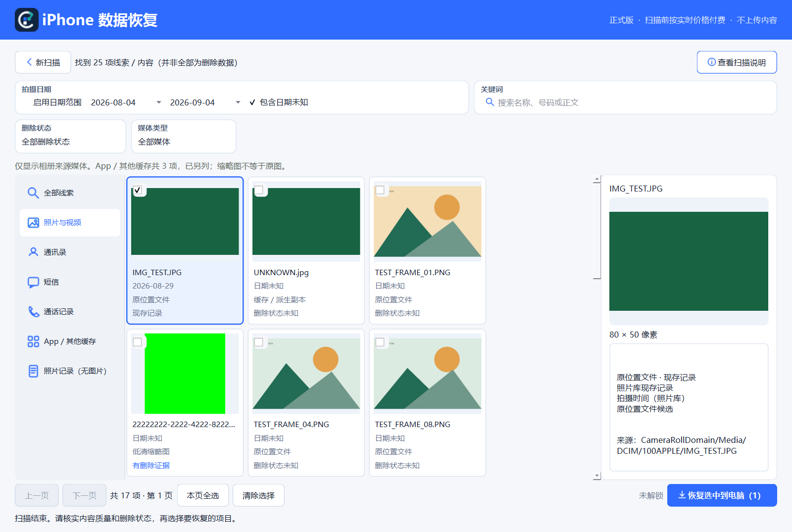Open 短信 via its speech bubble icon
This screenshot has height=532, width=792.
[33, 282]
